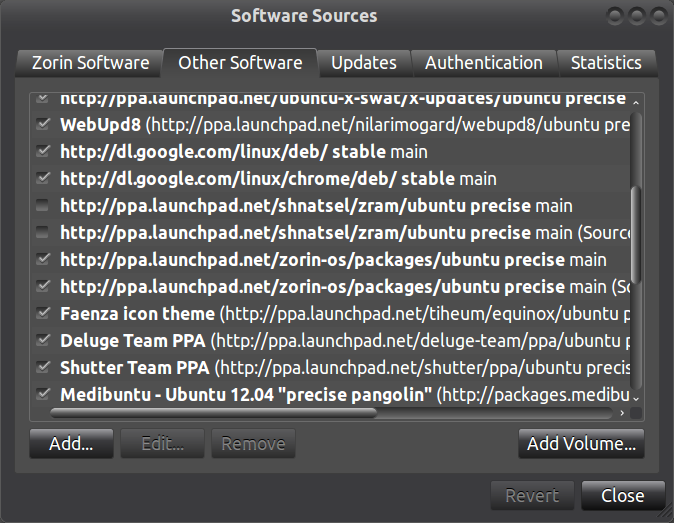Select the Other Software tab
This screenshot has height=523, width=674.
(x=240, y=63)
